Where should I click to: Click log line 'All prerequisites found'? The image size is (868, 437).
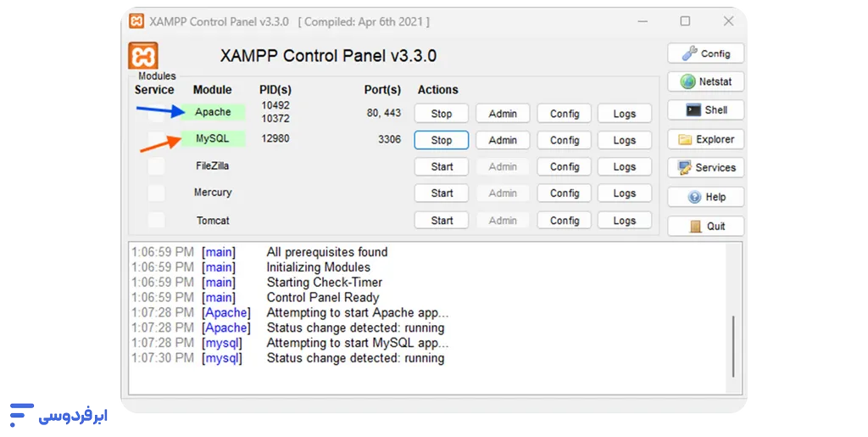[326, 252]
